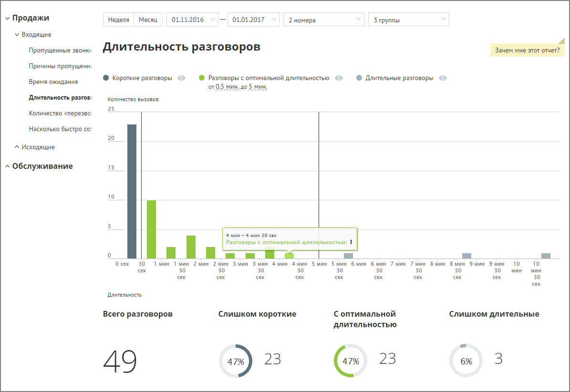Image resolution: width=570 pixels, height=392 pixels.
Task: Open the Количество «перезвонов» report
Action: coord(61,113)
